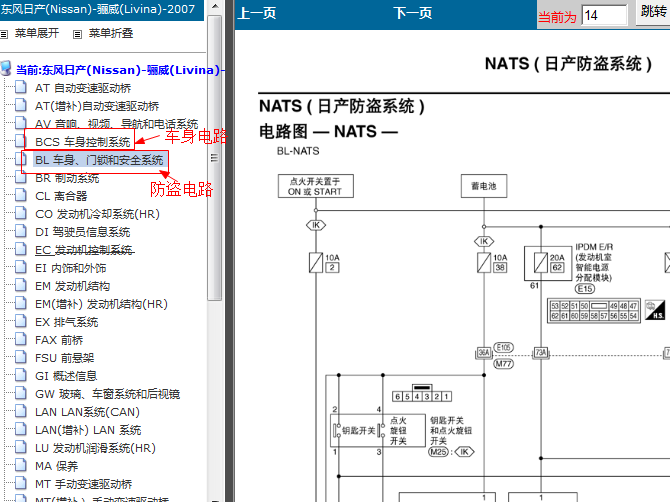Click the document icon for LU 发动机润滑系统(HR)
This screenshot has width=670, height=502.
pos(21,447)
